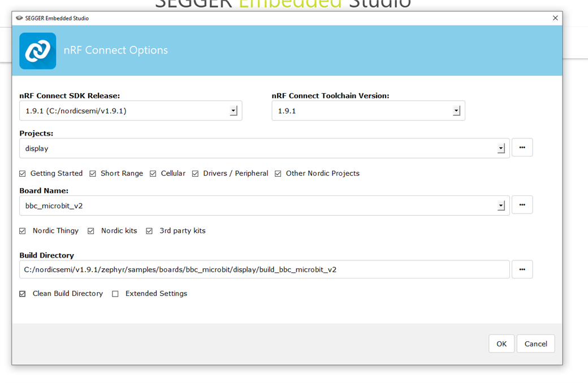Toggle the Getting Started checkbox
The height and width of the screenshot is (383, 588).
(23, 173)
